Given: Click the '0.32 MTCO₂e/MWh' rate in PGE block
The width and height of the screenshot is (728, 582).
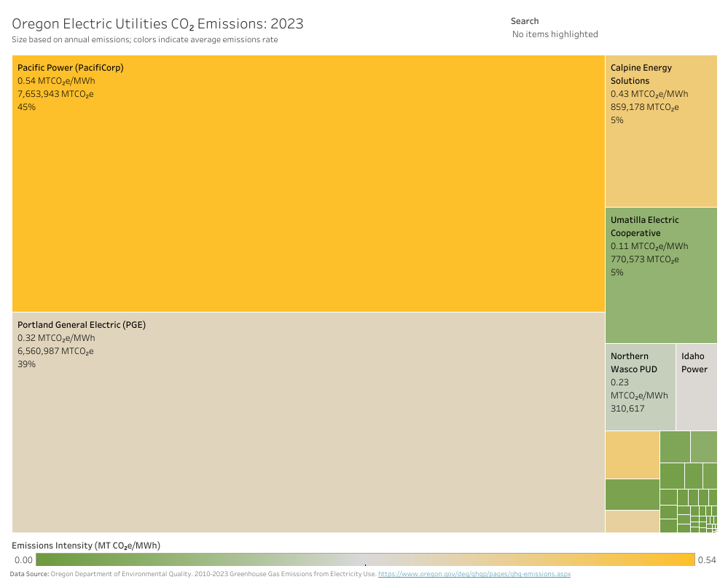Looking at the screenshot, I should point(56,338).
